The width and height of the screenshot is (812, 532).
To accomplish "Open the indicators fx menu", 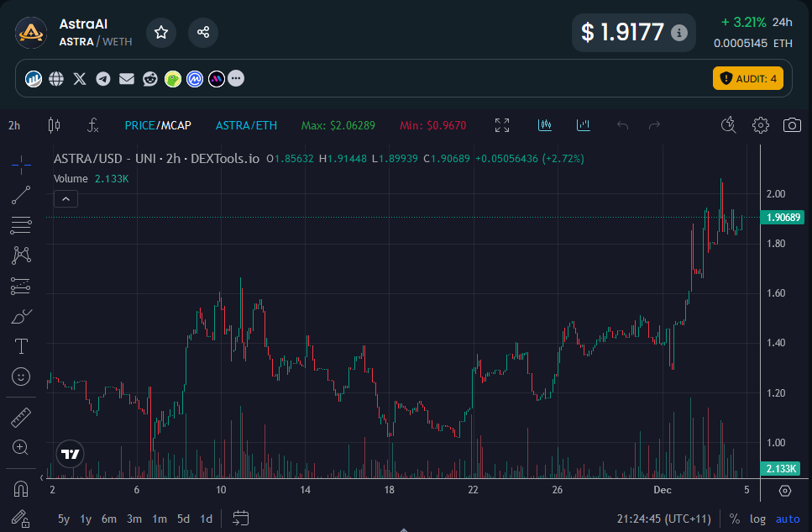I will point(92,125).
